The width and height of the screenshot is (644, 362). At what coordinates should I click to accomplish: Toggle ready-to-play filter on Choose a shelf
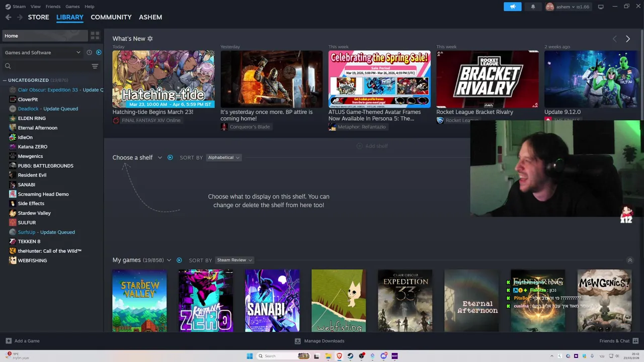170,157
